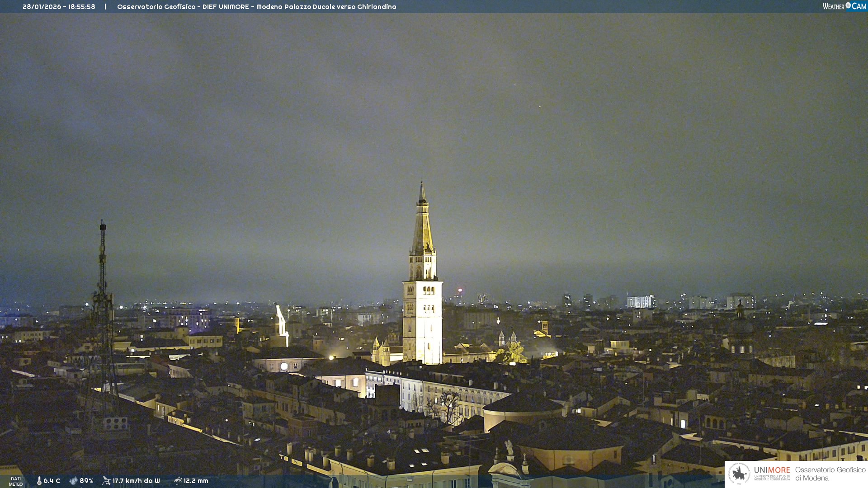Click the red beacon light on horizon
868x488 pixels.
tap(460, 290)
